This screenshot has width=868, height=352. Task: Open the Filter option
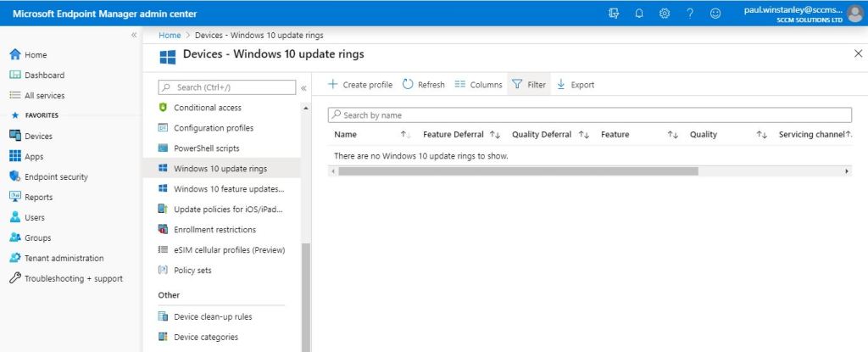point(529,84)
